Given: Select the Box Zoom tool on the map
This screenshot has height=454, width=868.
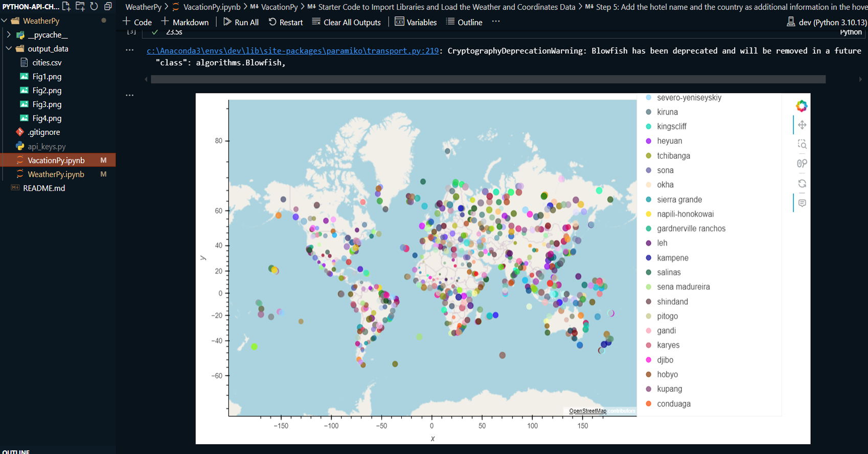Looking at the screenshot, I should tap(802, 145).
